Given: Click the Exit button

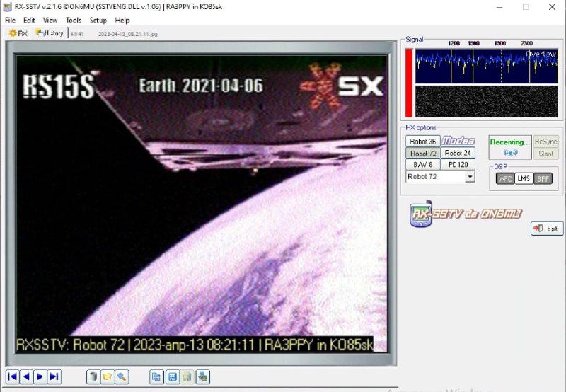Looking at the screenshot, I should 547,229.
